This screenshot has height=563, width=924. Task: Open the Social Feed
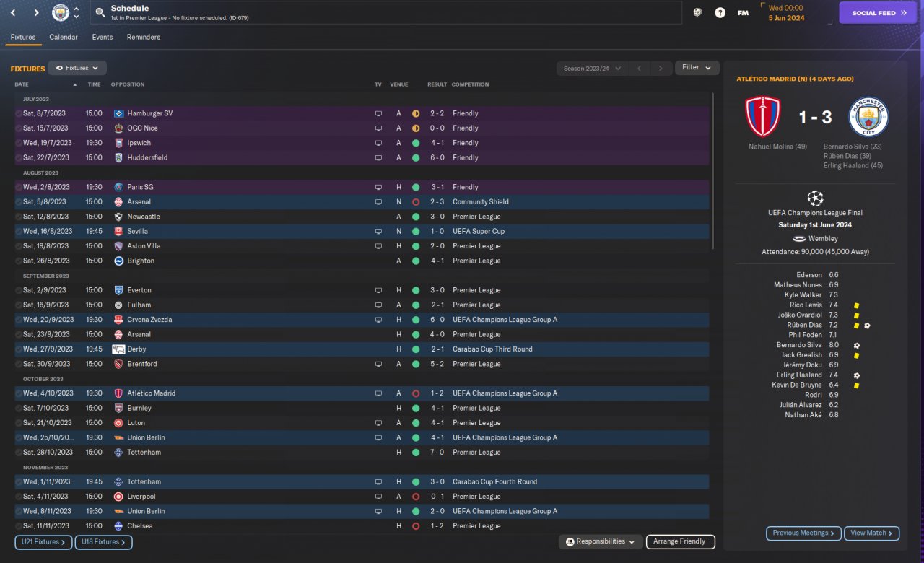878,13
